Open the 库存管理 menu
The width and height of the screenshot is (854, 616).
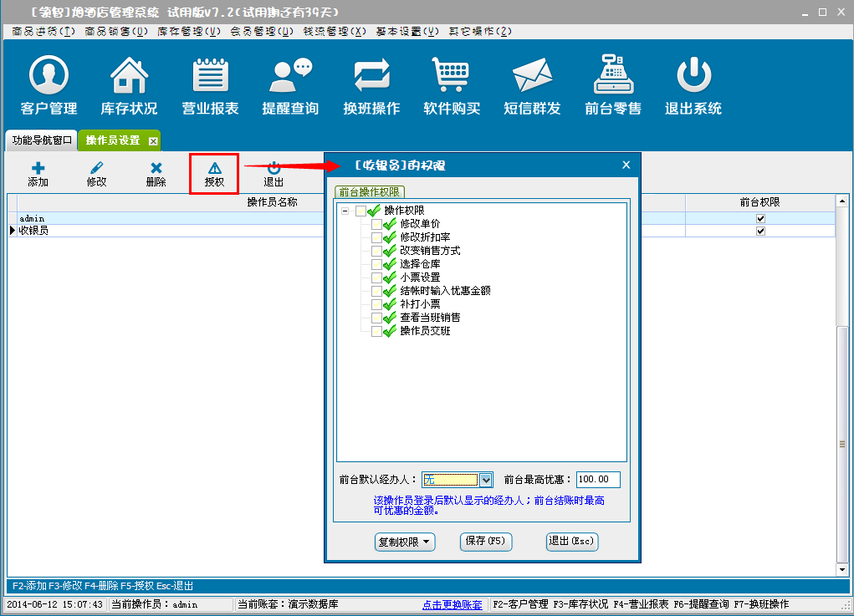coord(189,32)
